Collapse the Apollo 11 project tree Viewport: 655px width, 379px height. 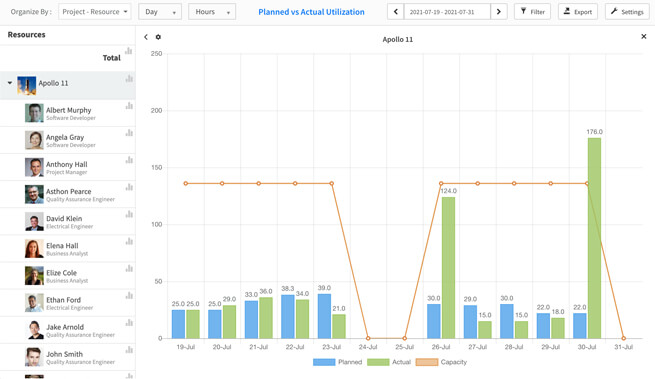[10, 83]
